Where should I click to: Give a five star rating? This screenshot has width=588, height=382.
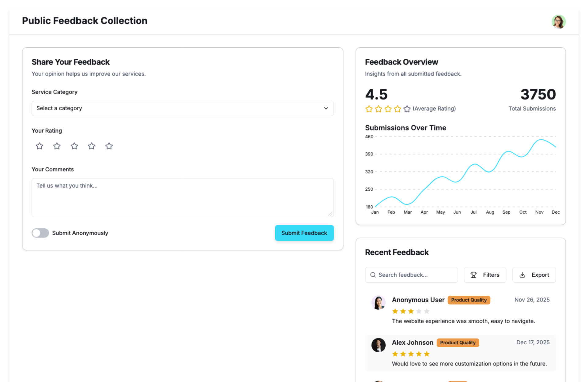click(109, 146)
